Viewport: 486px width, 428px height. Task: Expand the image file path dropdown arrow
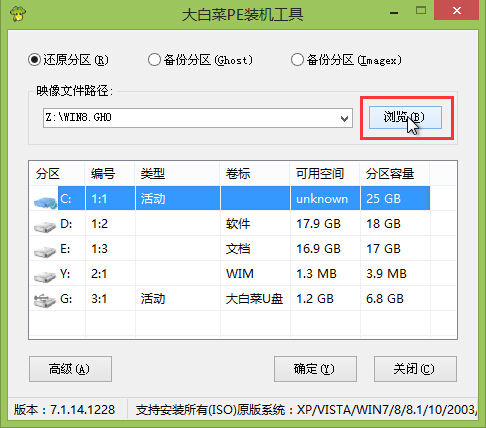point(344,118)
